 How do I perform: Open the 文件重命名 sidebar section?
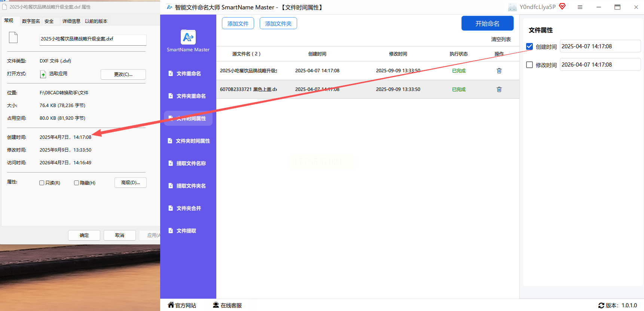click(188, 74)
